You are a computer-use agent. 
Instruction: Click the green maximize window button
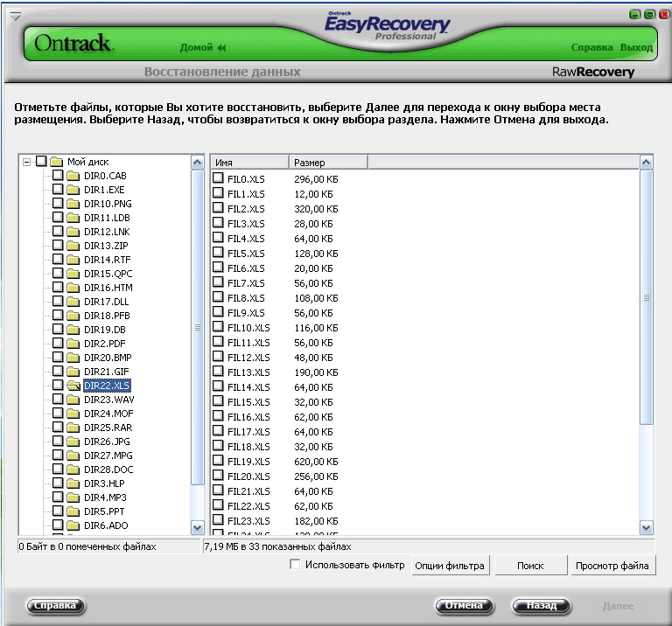650,15
